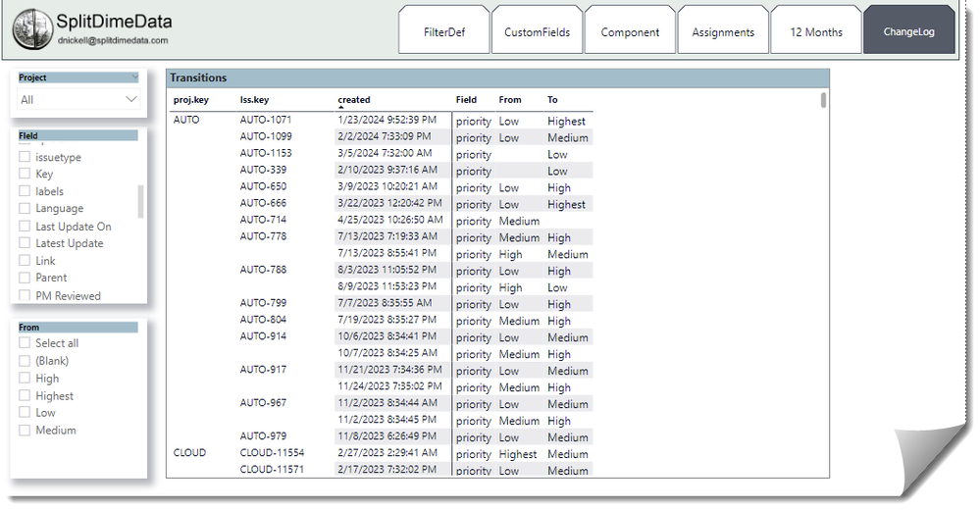Click the AUTO-1099 issue key
The height and width of the screenshot is (510, 980).
pos(266,136)
